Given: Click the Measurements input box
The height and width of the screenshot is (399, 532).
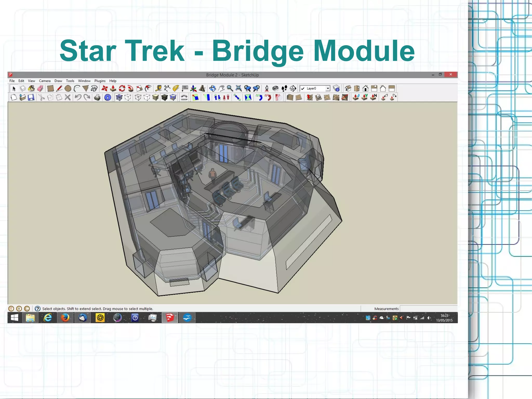Looking at the screenshot, I should click(428, 309).
